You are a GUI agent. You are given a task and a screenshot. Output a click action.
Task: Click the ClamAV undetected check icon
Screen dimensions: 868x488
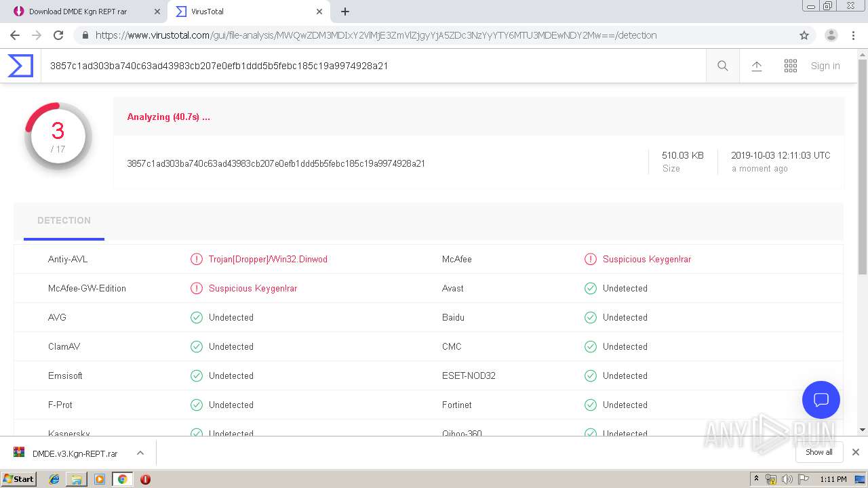[197, 346]
